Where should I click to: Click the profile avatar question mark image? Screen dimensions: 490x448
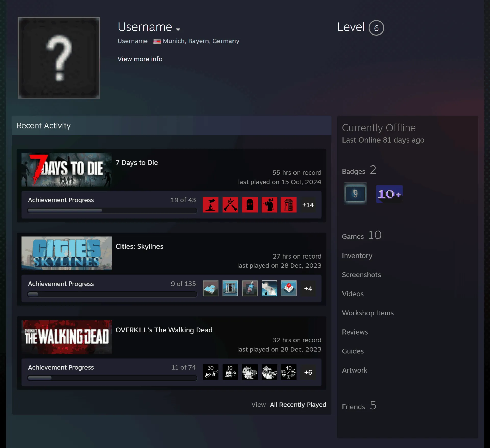pos(59,58)
